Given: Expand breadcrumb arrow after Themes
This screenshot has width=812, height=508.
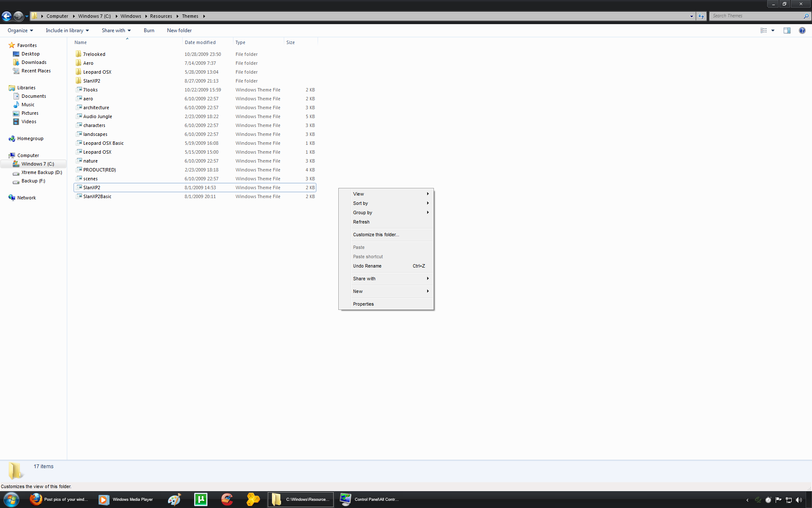Looking at the screenshot, I should [204, 16].
